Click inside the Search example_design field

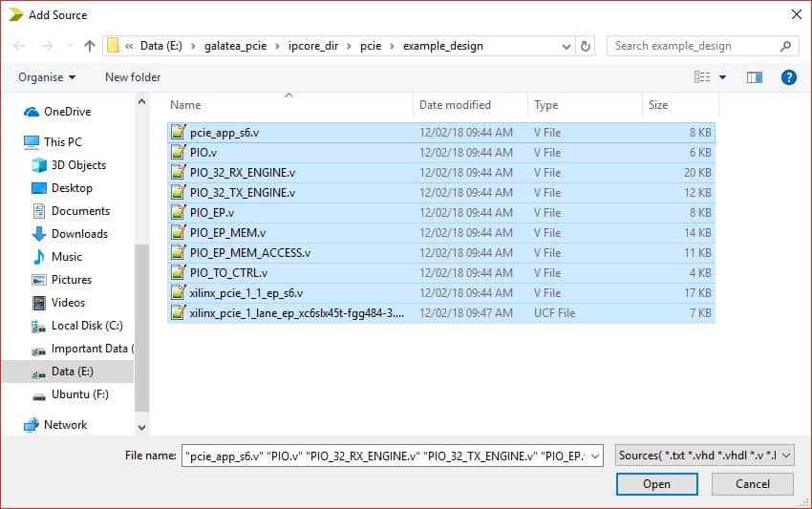click(693, 46)
